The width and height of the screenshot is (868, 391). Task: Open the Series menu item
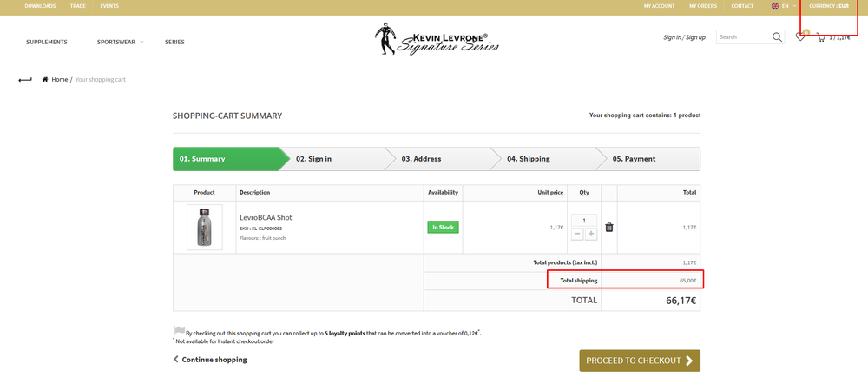click(174, 42)
